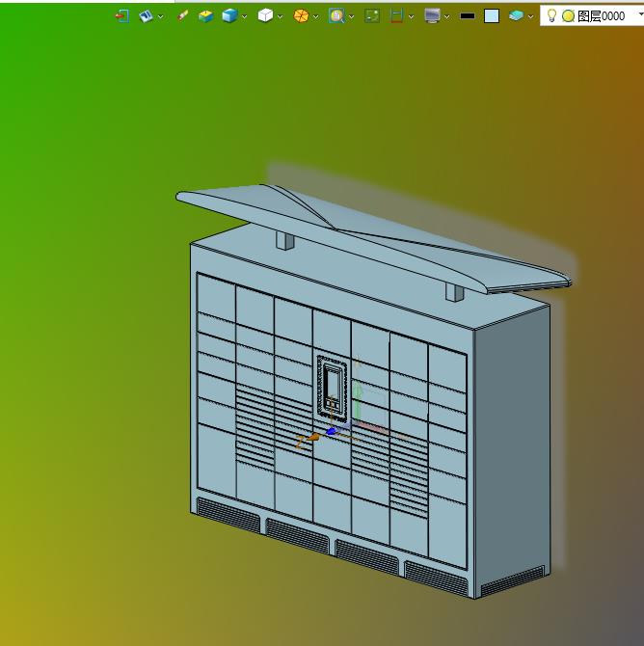This screenshot has width=644, height=646.
Task: Open the white cube dropdown arrow
Action: click(281, 17)
